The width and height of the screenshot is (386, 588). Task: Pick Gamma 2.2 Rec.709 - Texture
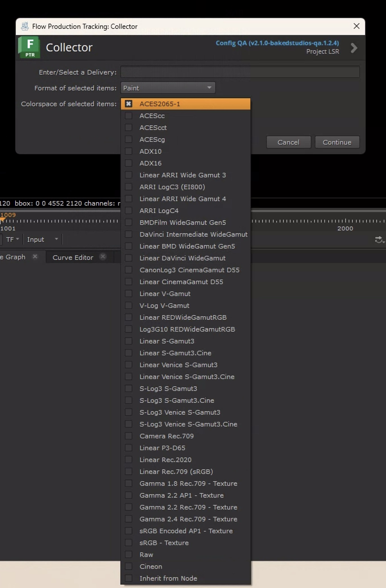tap(186, 507)
